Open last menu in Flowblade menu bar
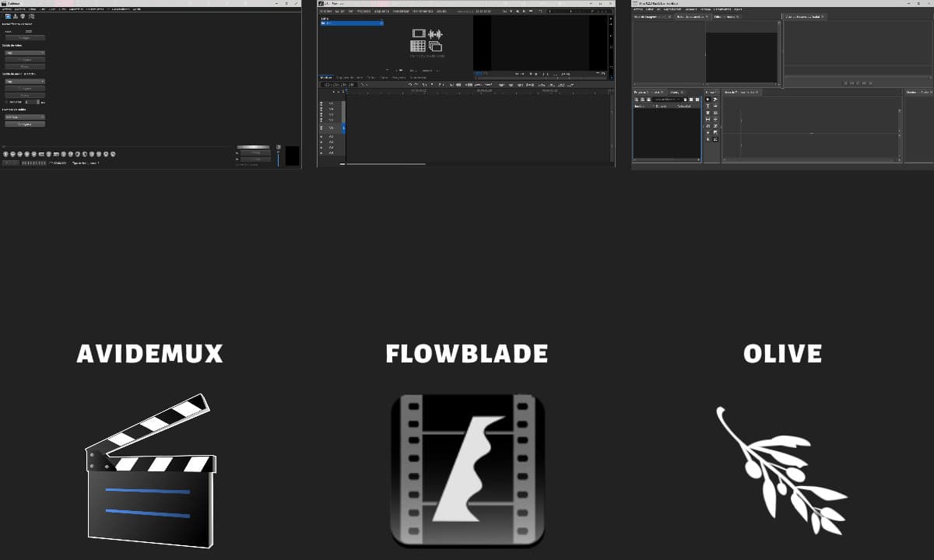The width and height of the screenshot is (934, 560). tap(441, 11)
